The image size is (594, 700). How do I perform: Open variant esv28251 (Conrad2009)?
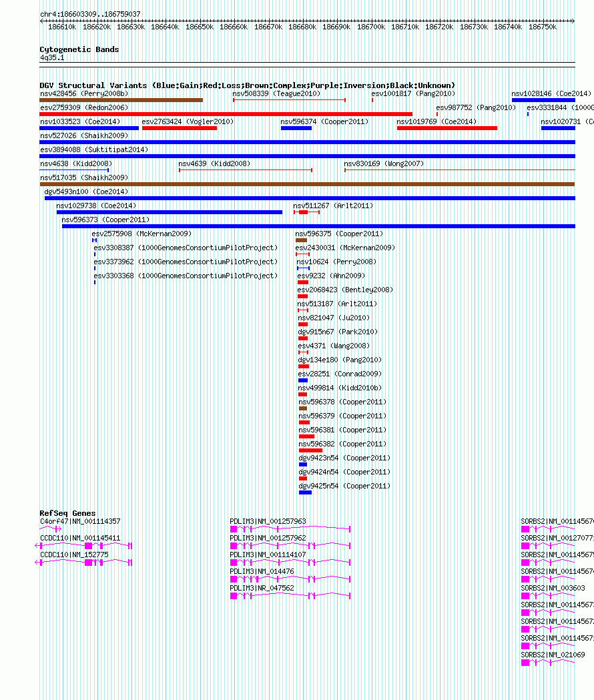340,374
